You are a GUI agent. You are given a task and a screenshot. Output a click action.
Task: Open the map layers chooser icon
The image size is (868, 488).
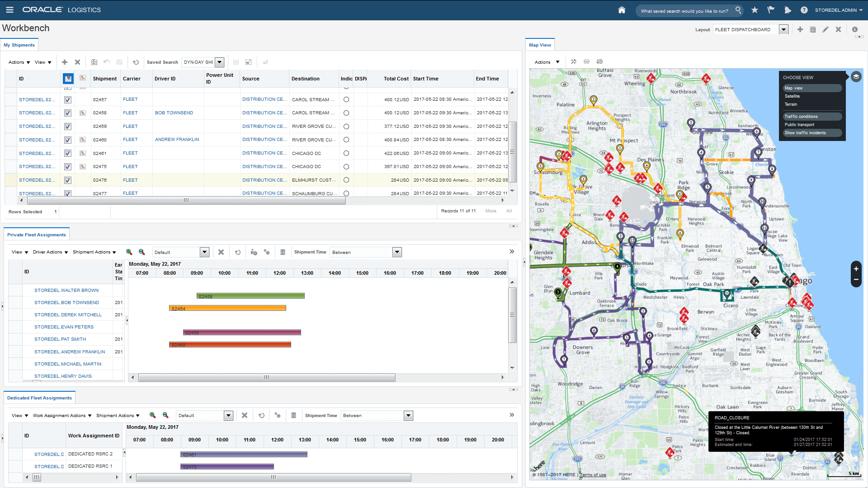856,77
